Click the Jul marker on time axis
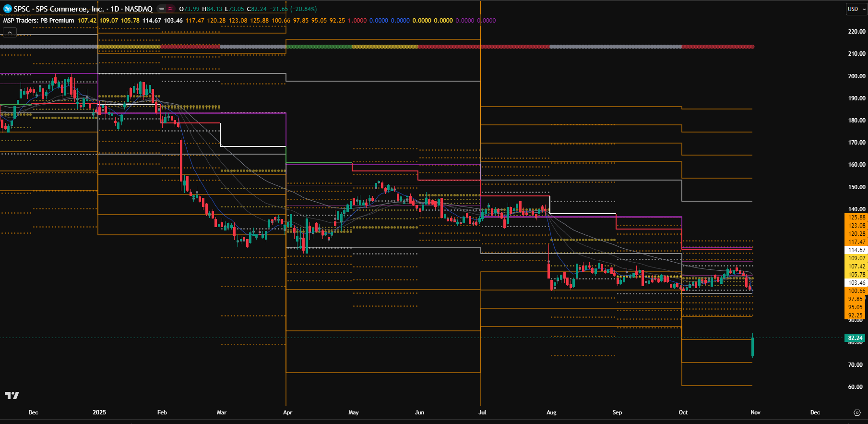 point(482,412)
